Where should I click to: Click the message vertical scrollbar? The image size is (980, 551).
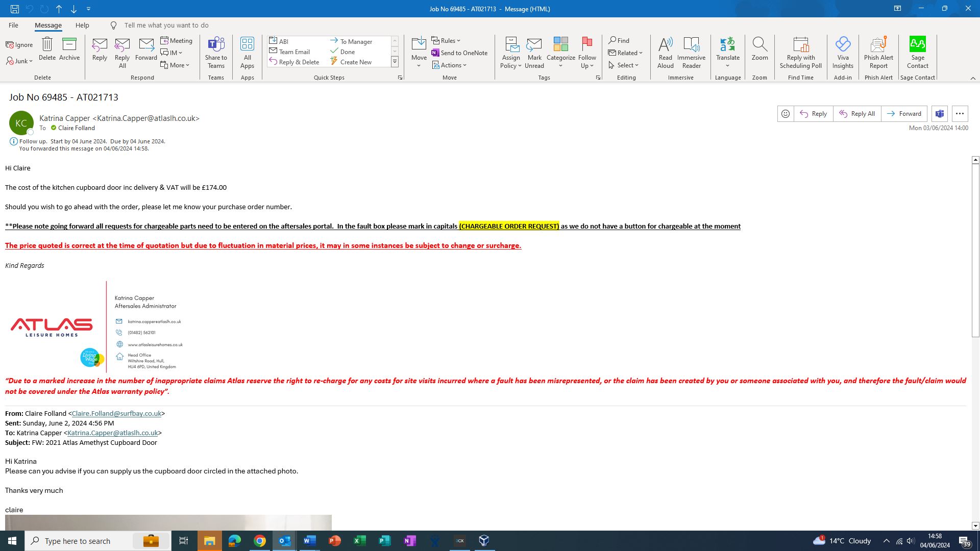point(975,250)
